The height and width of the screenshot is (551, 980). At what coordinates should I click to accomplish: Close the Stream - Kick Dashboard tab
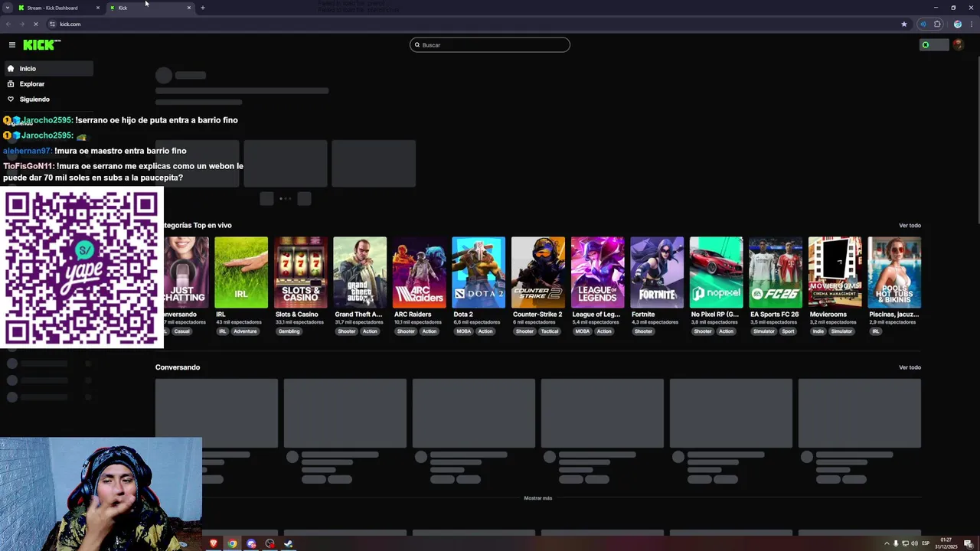click(98, 8)
